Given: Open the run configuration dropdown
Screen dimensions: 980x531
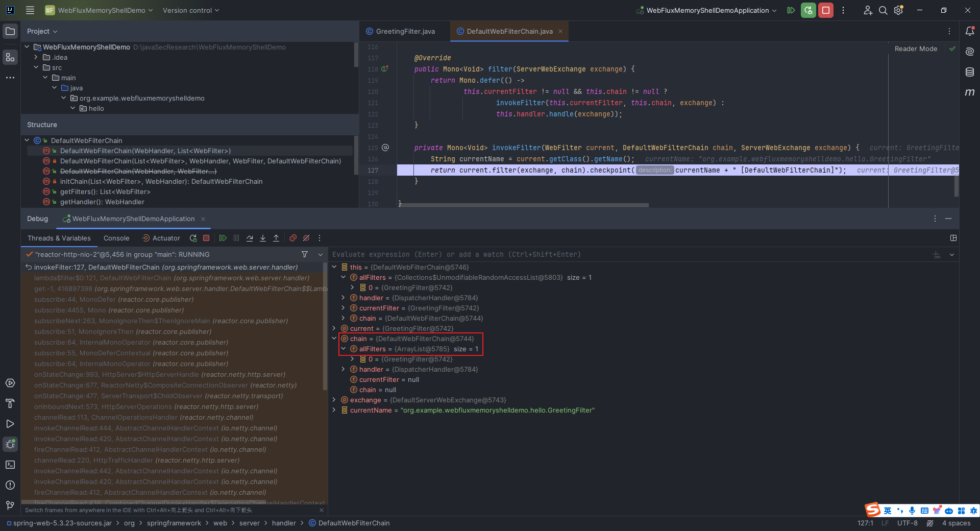Looking at the screenshot, I should (706, 10).
